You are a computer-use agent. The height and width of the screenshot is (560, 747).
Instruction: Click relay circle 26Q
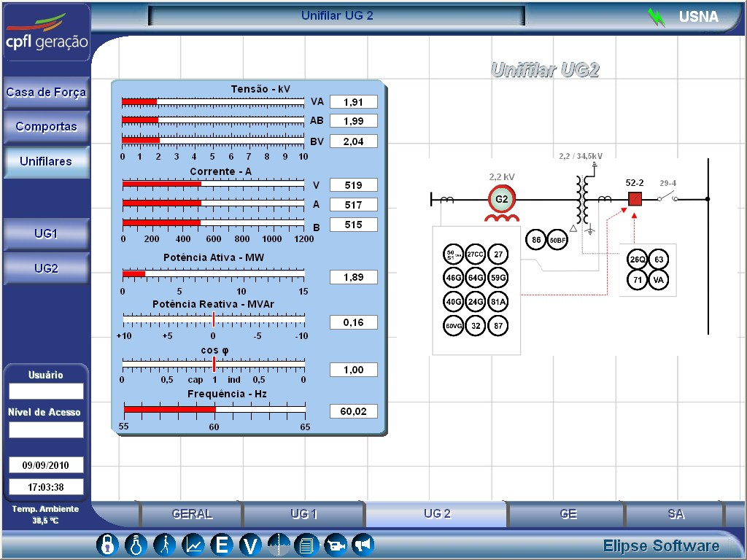[x=637, y=260]
